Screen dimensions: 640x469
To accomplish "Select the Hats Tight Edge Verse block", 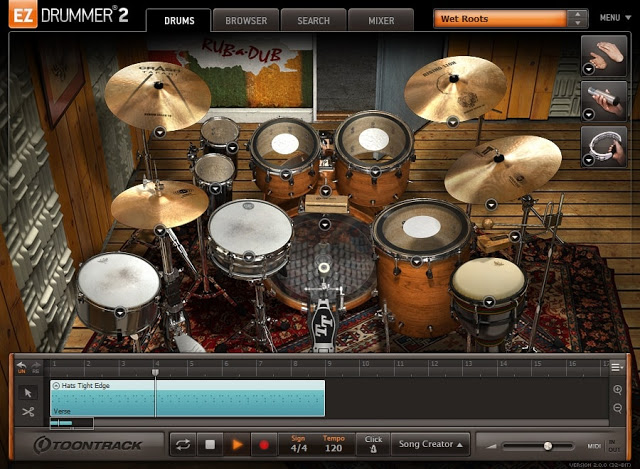I will tap(187, 398).
